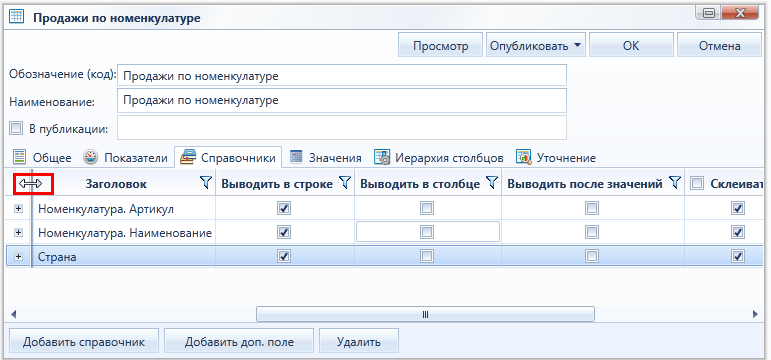The image size is (771, 360).
Task: Expand the Страна row
Action: pos(18,256)
